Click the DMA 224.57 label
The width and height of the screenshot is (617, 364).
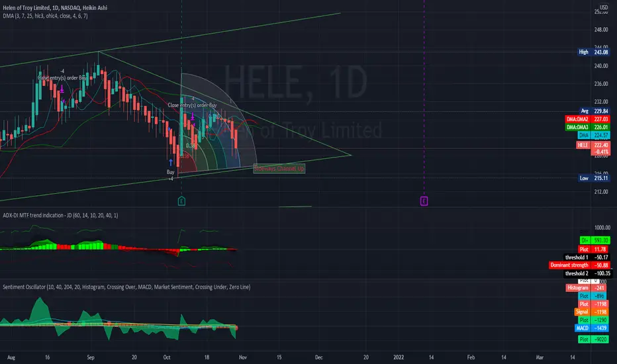[593, 135]
